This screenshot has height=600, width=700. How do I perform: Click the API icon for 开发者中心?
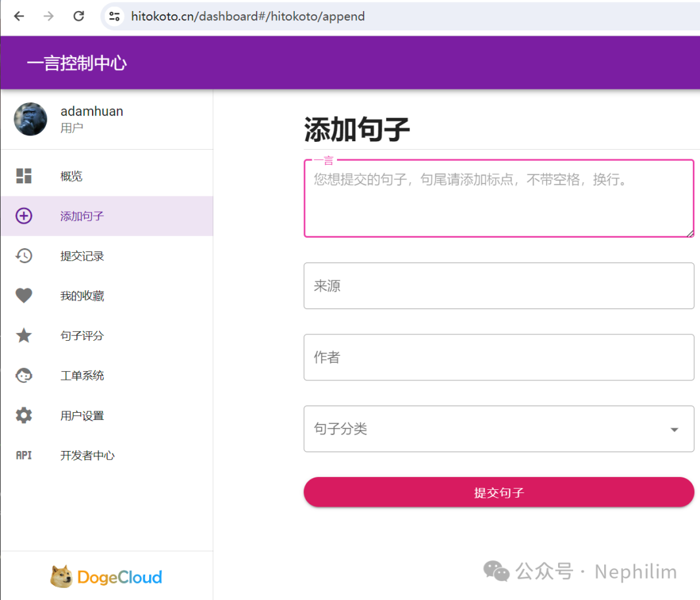point(24,456)
